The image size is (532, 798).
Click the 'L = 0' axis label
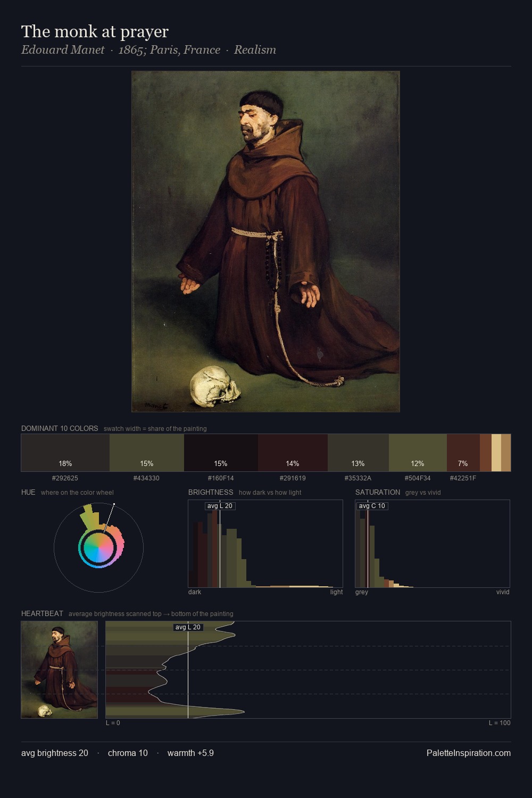(113, 723)
